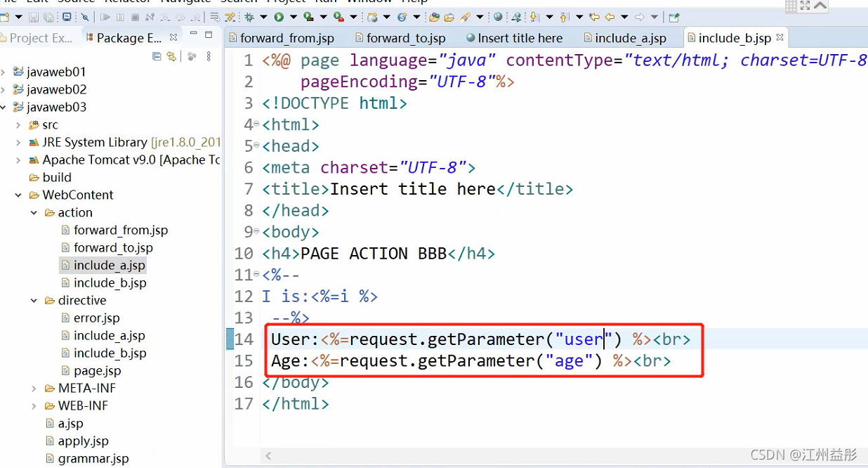Select grammar.jsp in the tree

click(x=87, y=458)
